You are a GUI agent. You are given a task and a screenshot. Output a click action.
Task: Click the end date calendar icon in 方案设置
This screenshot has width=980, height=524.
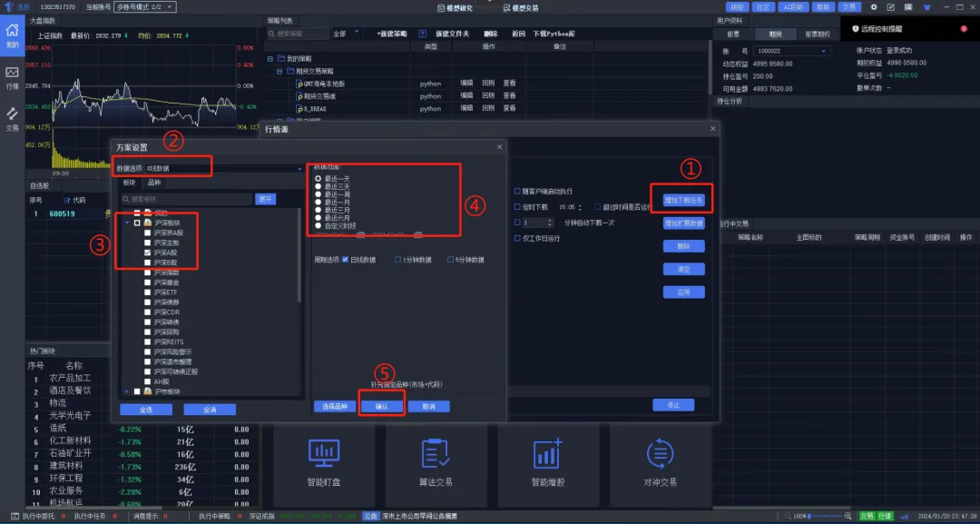(417, 235)
